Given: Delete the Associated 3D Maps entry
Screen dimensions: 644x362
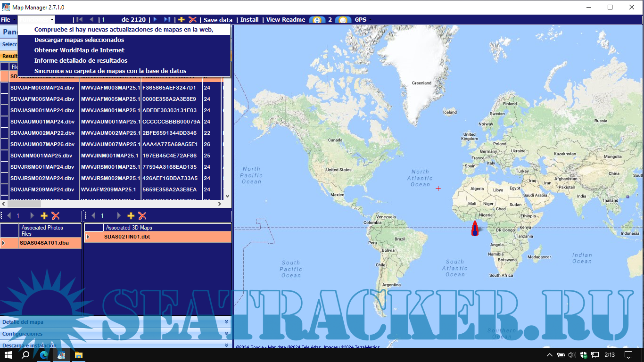Looking at the screenshot, I should click(x=142, y=216).
